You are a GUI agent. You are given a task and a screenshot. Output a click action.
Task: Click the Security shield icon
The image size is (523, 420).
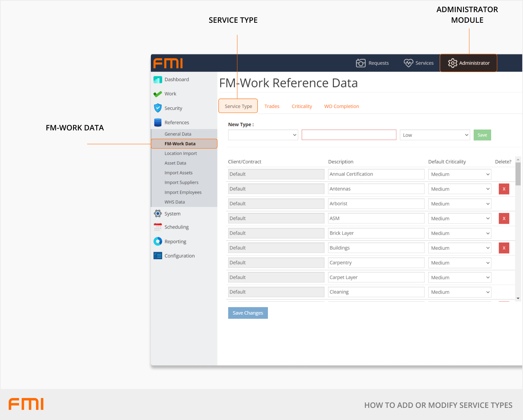(x=158, y=108)
